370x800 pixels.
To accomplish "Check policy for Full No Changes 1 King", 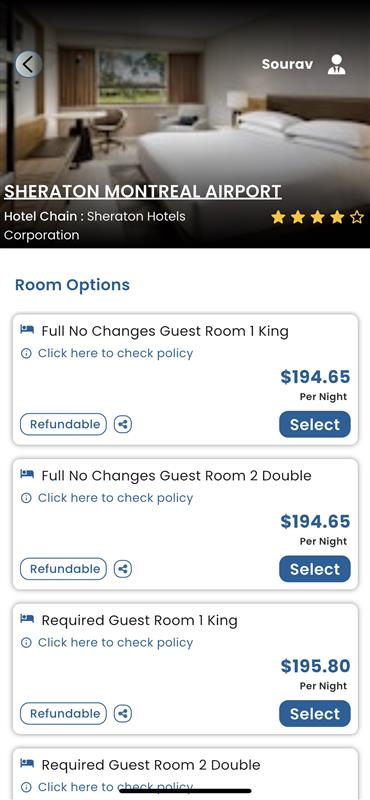I will (x=115, y=354).
